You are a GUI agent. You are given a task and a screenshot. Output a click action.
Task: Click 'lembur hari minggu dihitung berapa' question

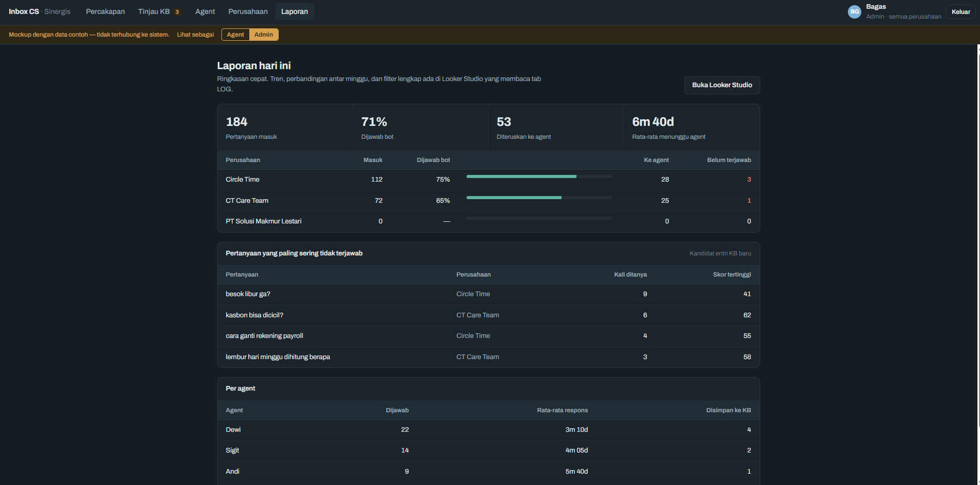click(x=278, y=357)
